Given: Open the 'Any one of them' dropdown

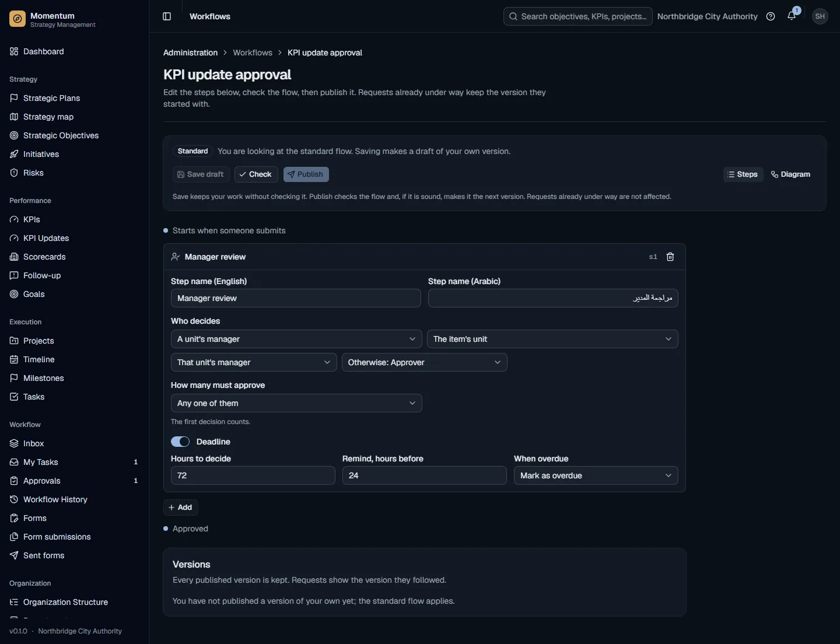Looking at the screenshot, I should [296, 403].
